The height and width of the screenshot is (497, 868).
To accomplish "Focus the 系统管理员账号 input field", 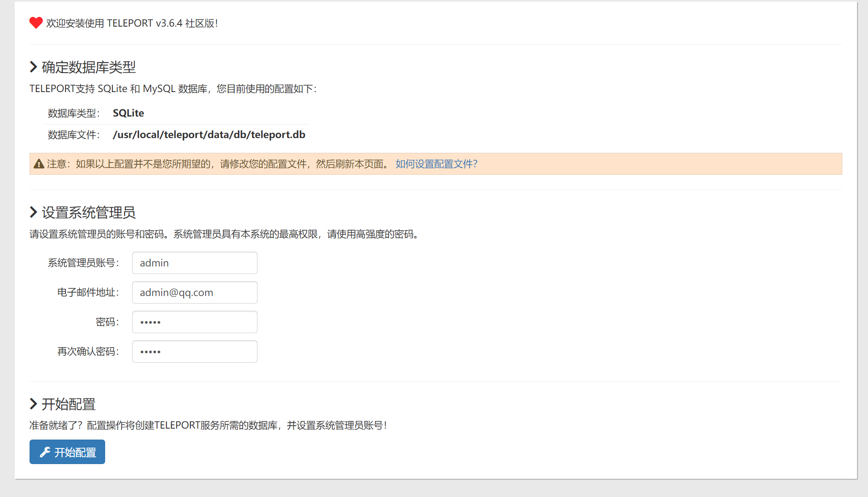I will pyautogui.click(x=195, y=263).
